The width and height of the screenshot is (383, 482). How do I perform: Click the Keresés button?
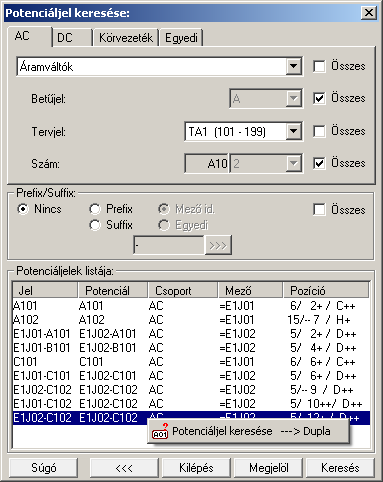pos(340,468)
